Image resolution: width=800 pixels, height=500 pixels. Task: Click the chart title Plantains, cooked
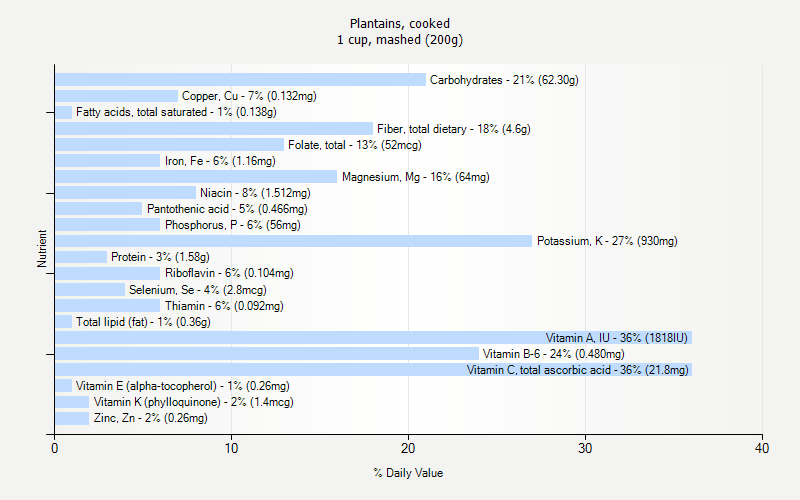pyautogui.click(x=400, y=23)
